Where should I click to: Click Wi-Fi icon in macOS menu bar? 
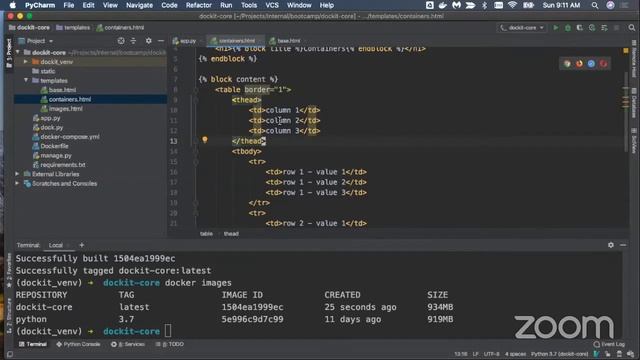[x=512, y=5]
